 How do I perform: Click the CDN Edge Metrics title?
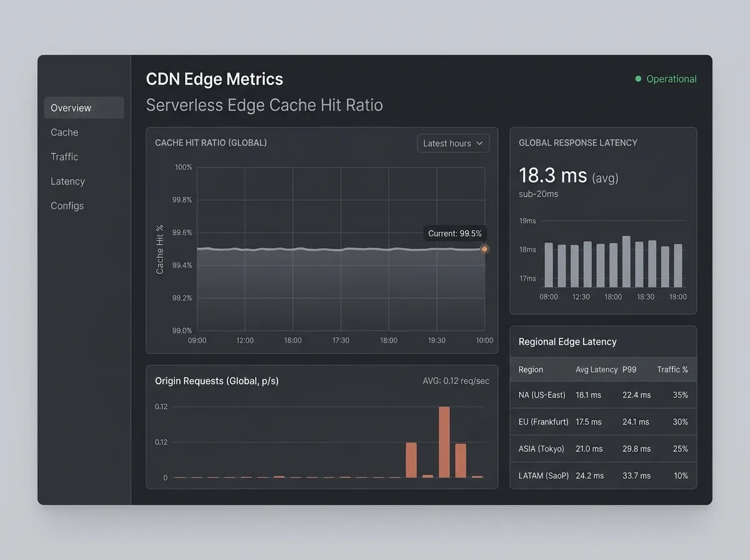pos(214,79)
